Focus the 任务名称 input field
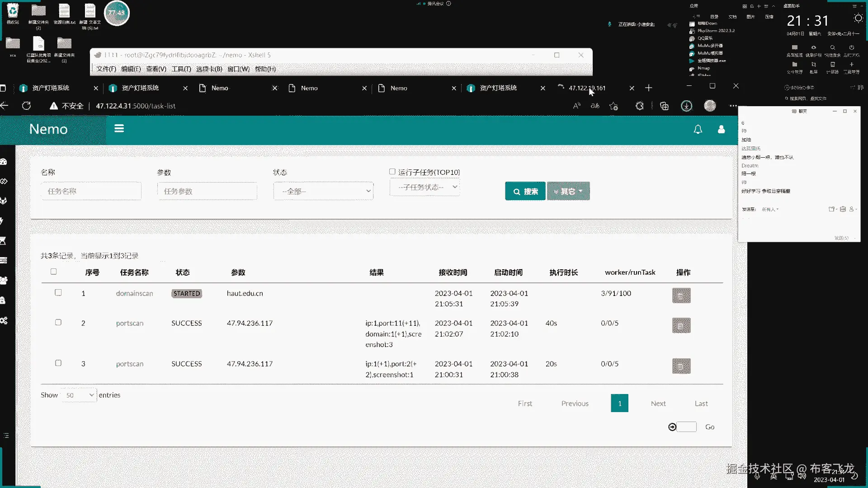Image resolution: width=868 pixels, height=488 pixels. (91, 191)
